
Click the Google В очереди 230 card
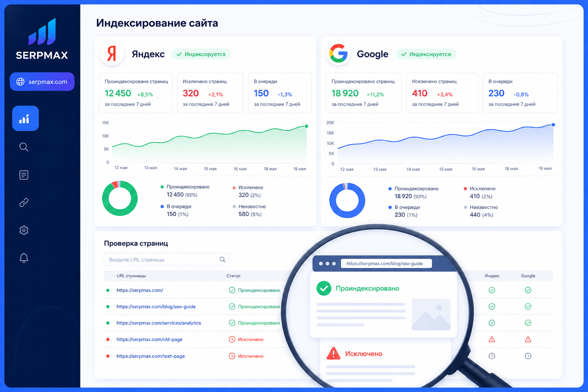click(x=520, y=93)
